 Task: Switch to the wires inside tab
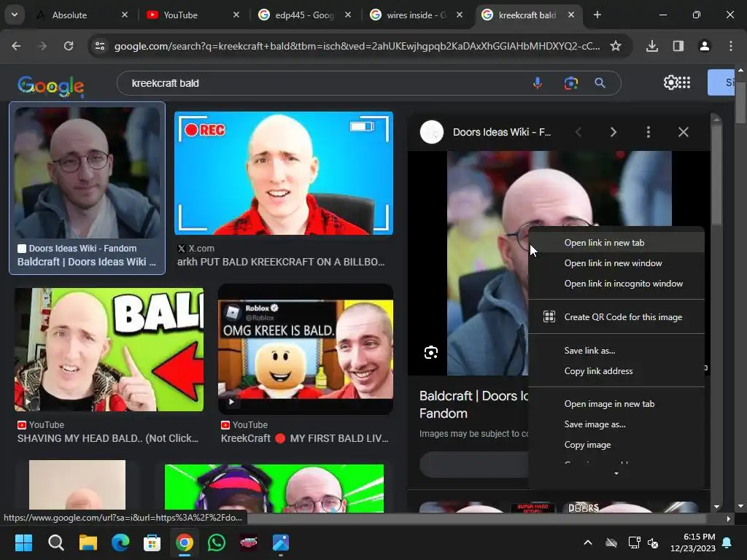click(x=416, y=15)
